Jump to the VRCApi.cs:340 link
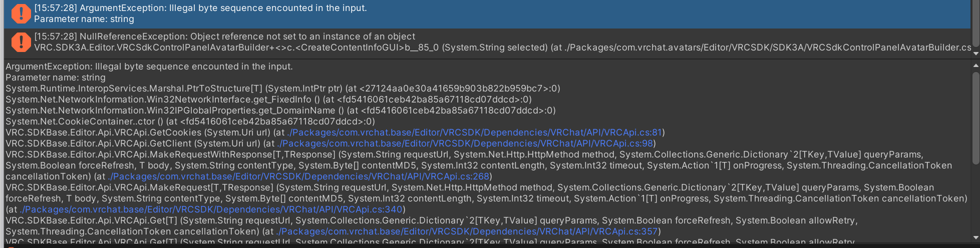Image resolution: width=980 pixels, height=248 pixels. (211, 209)
